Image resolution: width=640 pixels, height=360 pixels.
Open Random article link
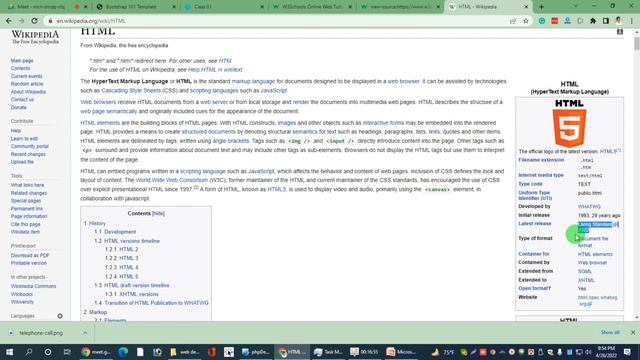tap(27, 84)
